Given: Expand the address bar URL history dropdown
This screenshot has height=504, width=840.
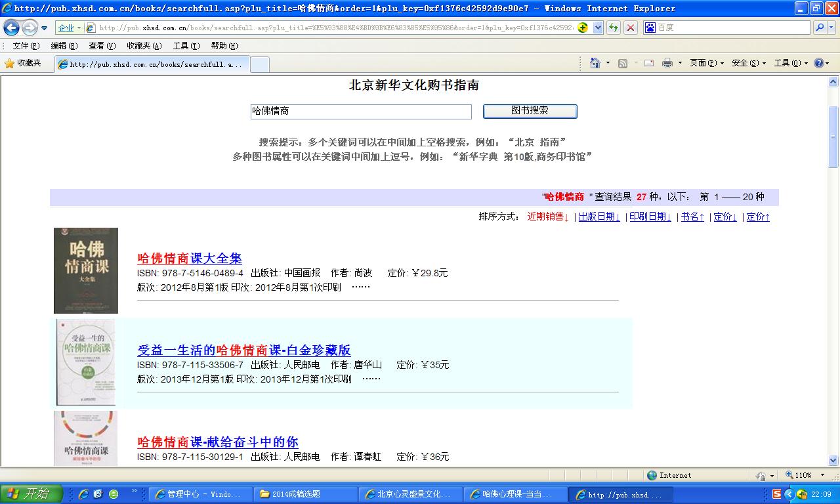Looking at the screenshot, I should [598, 28].
